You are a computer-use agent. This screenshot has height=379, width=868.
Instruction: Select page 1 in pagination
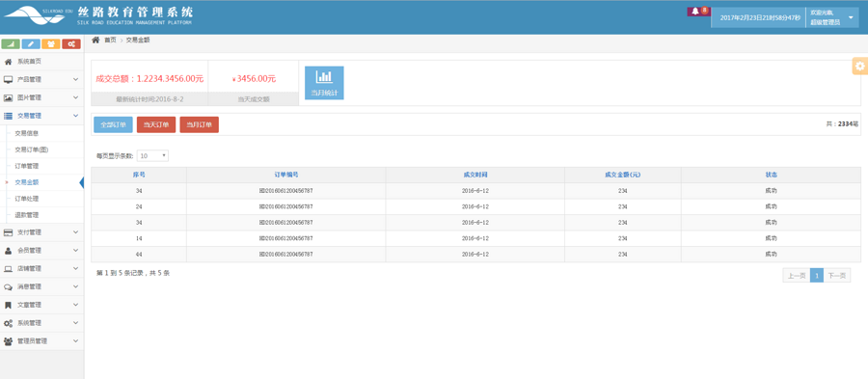817,276
